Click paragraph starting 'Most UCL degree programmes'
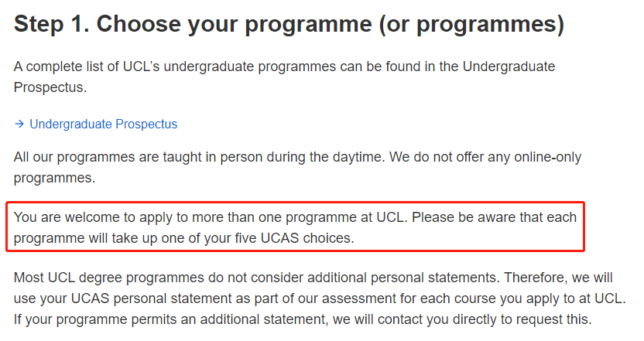This screenshot has width=644, height=341. (x=320, y=298)
